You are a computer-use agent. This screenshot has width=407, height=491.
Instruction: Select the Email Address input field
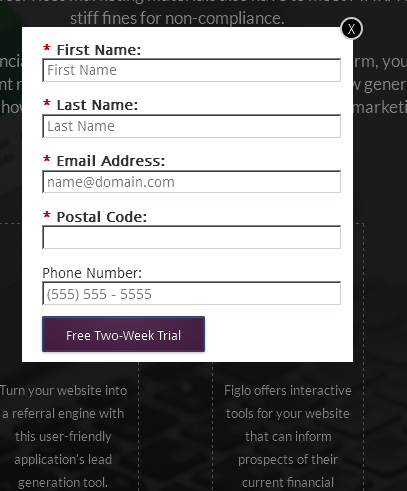(x=191, y=182)
